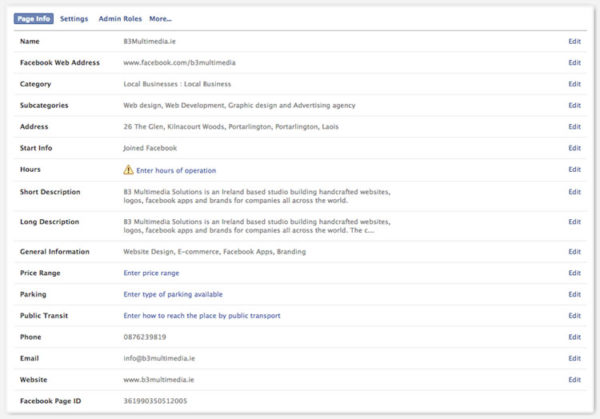
Task: Edit the Subcategories row
Action: pyautogui.click(x=574, y=105)
